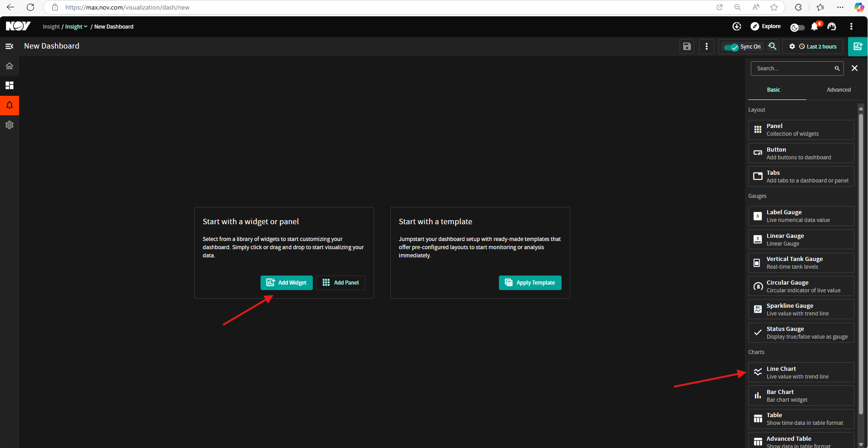The width and height of the screenshot is (868, 448).
Task: Open the Alerts bell sidebar icon
Action: [x=9, y=105]
